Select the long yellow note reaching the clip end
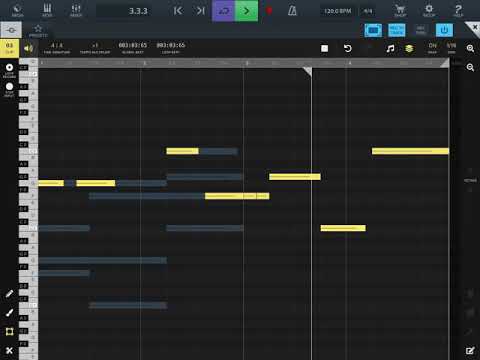 pos(410,151)
